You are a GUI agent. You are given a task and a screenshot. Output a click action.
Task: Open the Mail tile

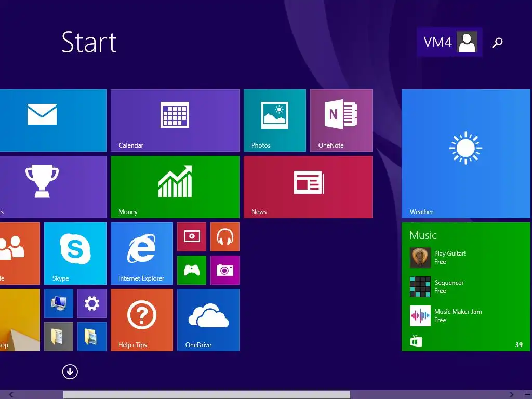pos(53,121)
